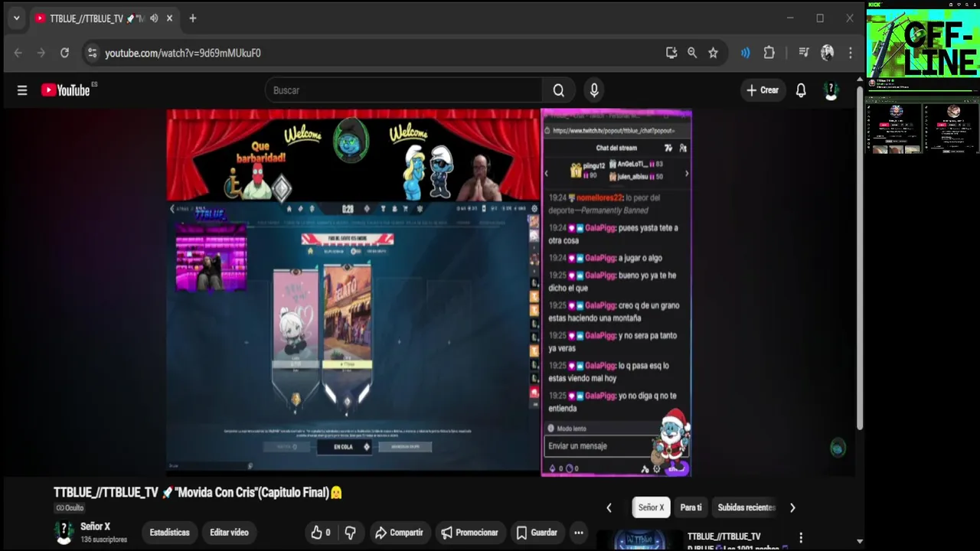Select the Para ti chip
This screenshot has width=980, height=551.
[x=691, y=507]
